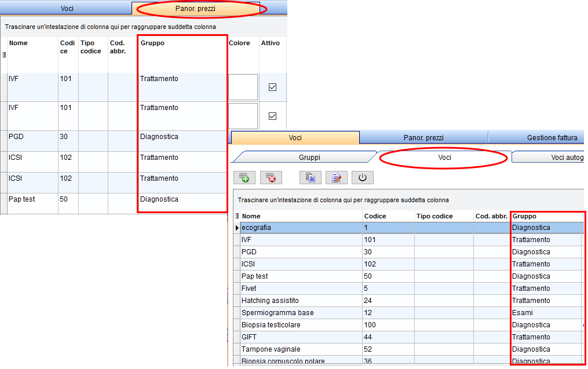The height and width of the screenshot is (369, 588).
Task: Click the Esami group cell
Action: pyautogui.click(x=547, y=313)
